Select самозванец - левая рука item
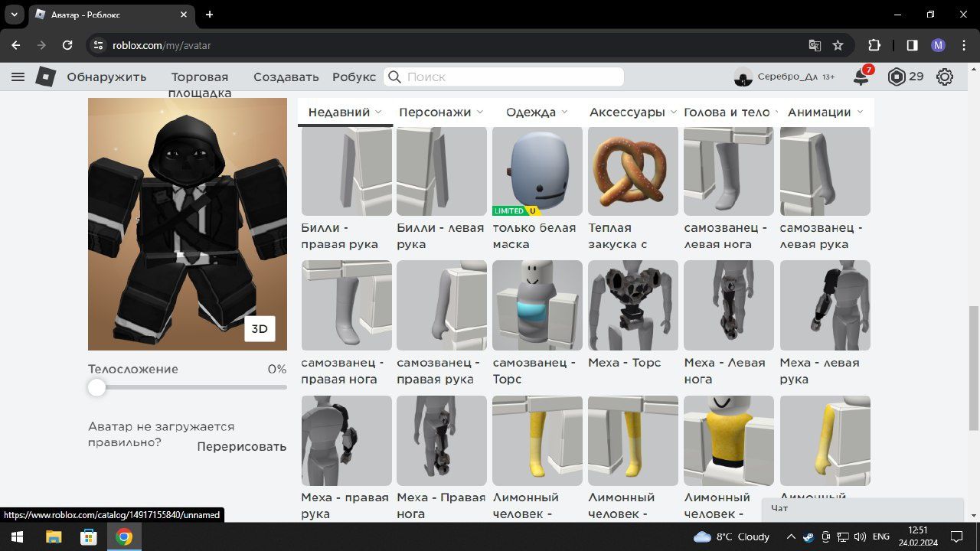The image size is (980, 551). pos(825,188)
